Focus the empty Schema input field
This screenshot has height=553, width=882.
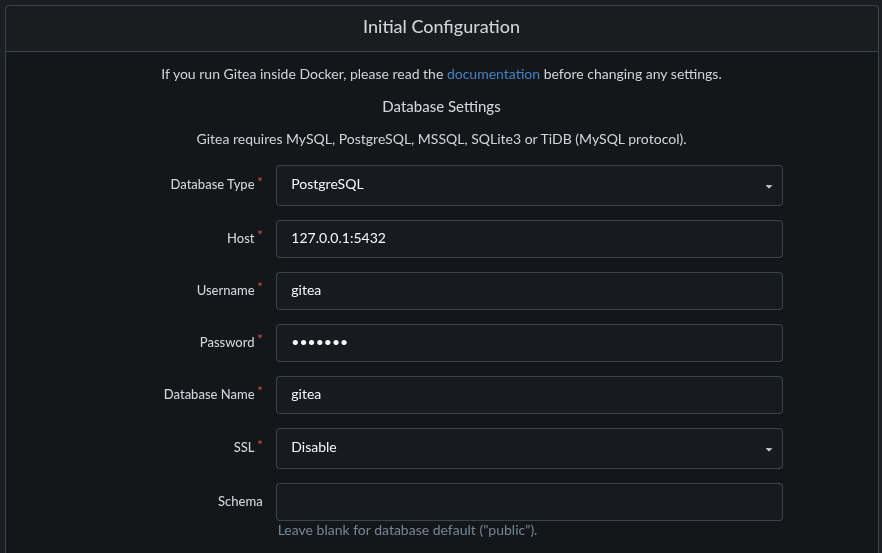tap(529, 502)
